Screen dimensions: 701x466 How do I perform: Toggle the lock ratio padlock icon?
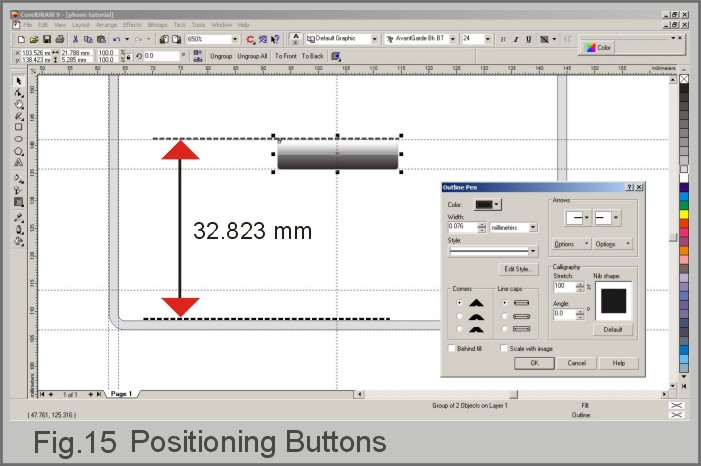[x=128, y=57]
